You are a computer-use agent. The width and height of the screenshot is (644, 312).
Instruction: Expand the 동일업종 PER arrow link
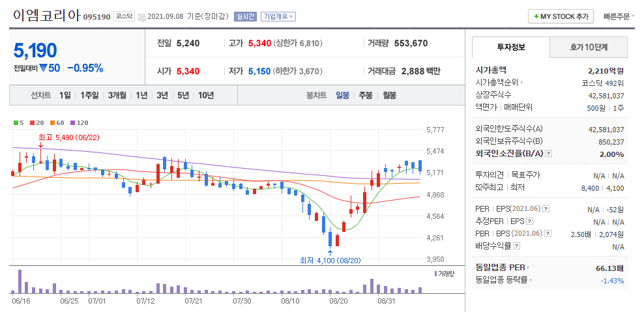[x=528, y=268]
